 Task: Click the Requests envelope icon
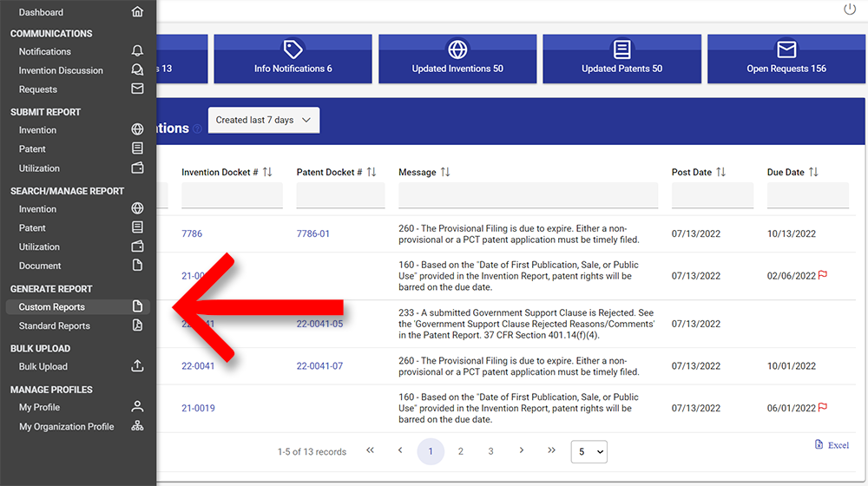coord(137,89)
